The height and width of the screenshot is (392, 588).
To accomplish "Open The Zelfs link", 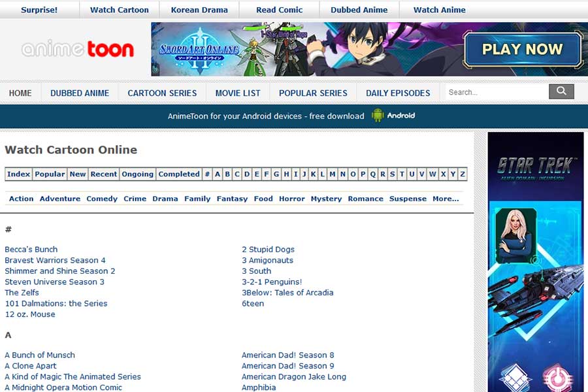I will coord(22,293).
